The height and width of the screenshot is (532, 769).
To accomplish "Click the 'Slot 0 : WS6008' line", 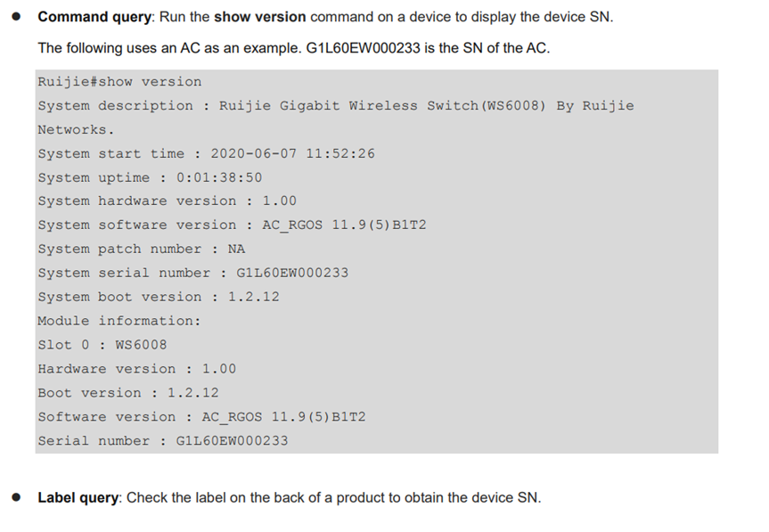I will pos(102,345).
